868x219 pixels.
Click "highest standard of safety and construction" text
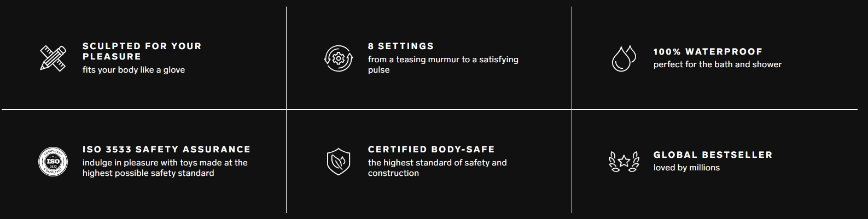pyautogui.click(x=437, y=168)
